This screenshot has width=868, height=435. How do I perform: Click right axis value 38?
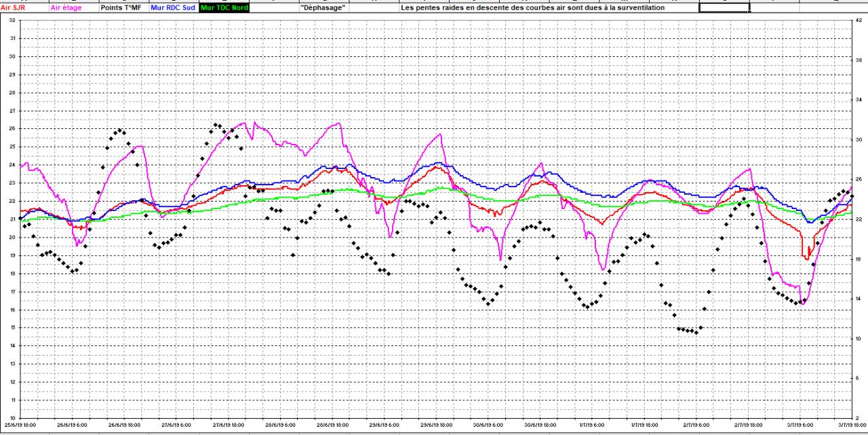[x=859, y=60]
